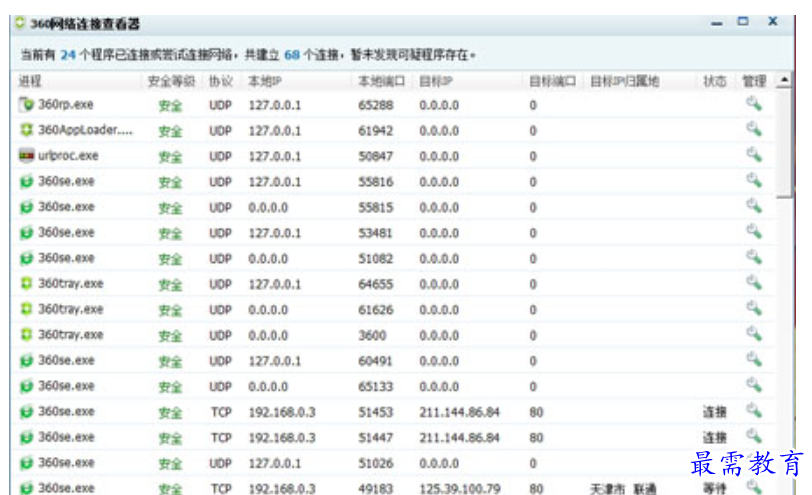
Task: Sort connections by 状态 column header
Action: coord(713,80)
